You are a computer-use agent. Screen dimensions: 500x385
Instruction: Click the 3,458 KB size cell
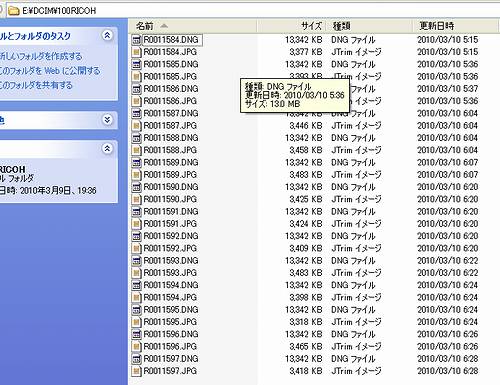pos(306,150)
